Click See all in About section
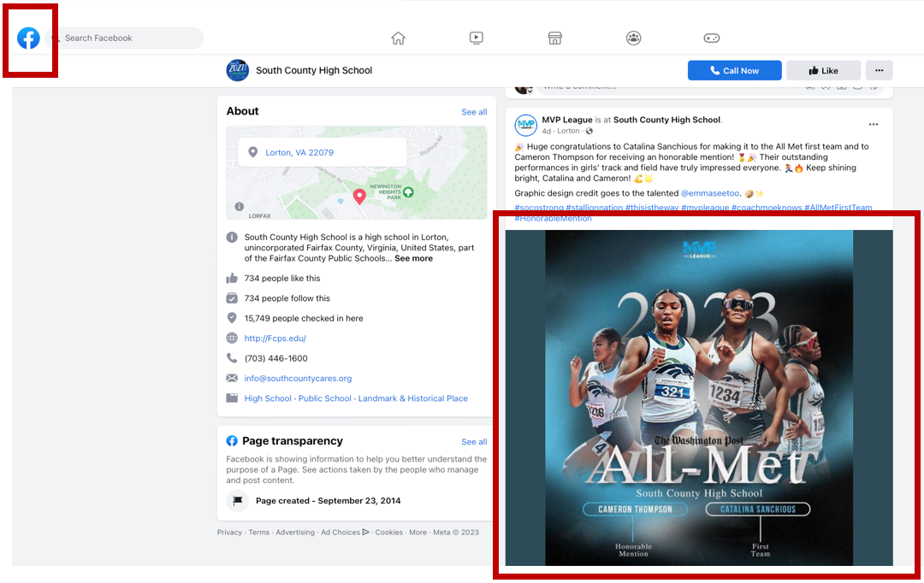 tap(474, 112)
